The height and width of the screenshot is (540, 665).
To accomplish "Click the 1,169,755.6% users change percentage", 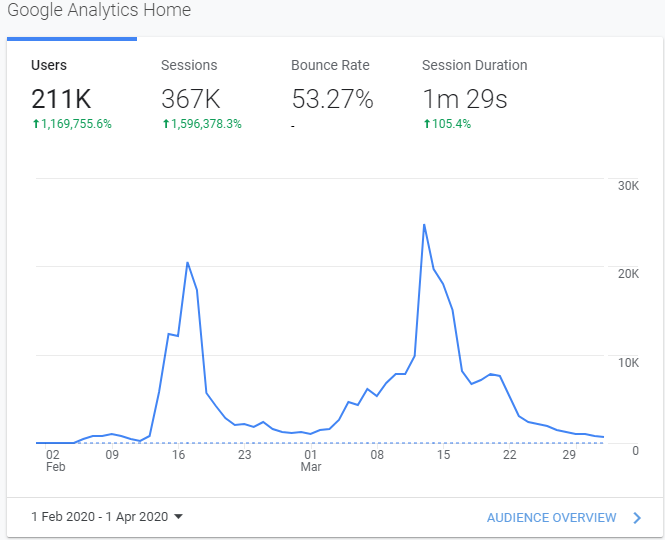I will click(x=76, y=124).
